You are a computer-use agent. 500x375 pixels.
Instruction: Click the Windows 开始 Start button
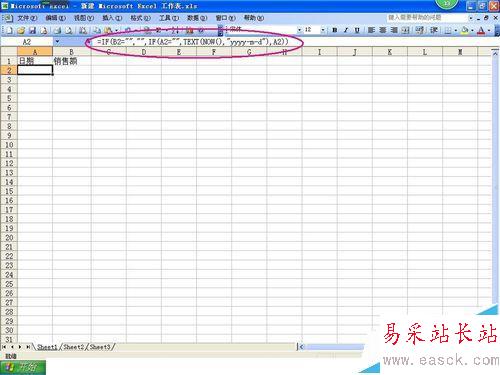pos(23,368)
